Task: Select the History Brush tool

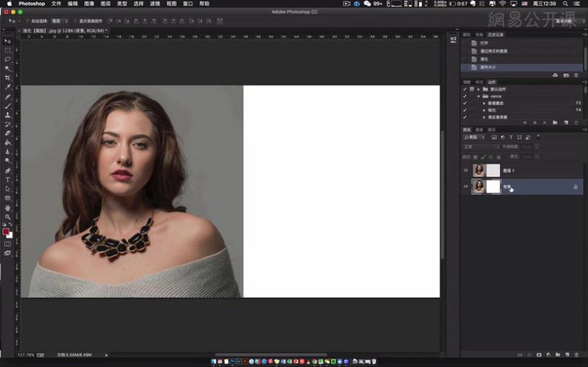Action: coord(8,124)
